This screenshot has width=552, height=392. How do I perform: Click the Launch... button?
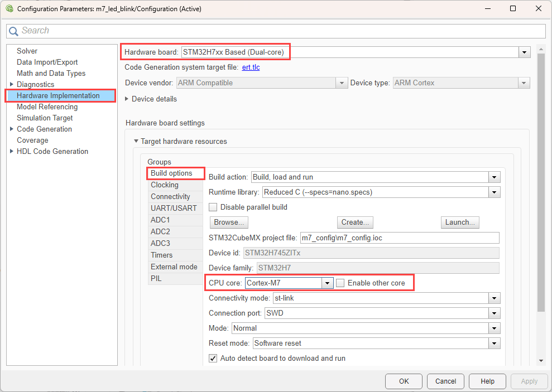coord(459,222)
